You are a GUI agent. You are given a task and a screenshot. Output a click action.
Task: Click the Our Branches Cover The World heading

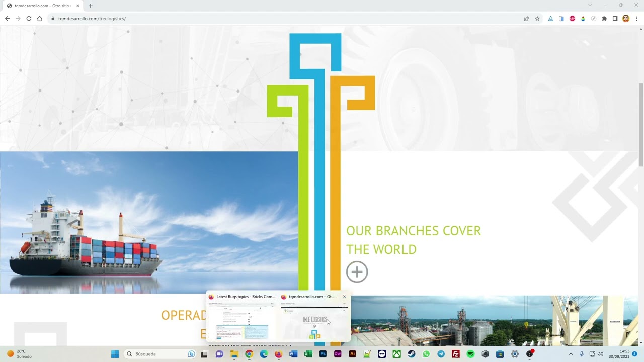pyautogui.click(x=414, y=240)
